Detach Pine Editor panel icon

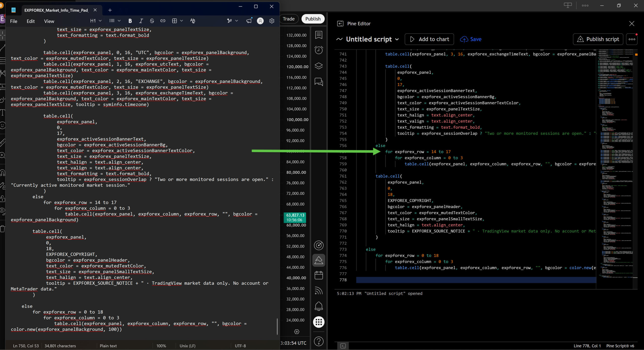coord(340,24)
